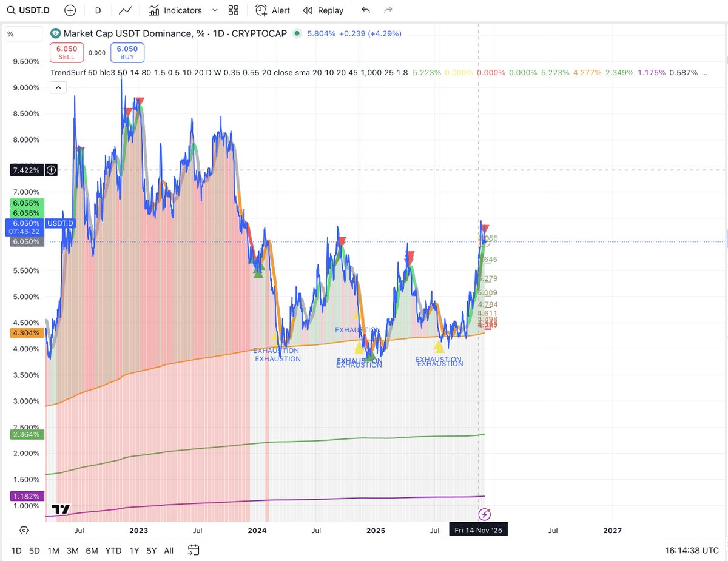Click the 6.050 BUY button
This screenshot has width=728, height=561.
click(x=127, y=53)
